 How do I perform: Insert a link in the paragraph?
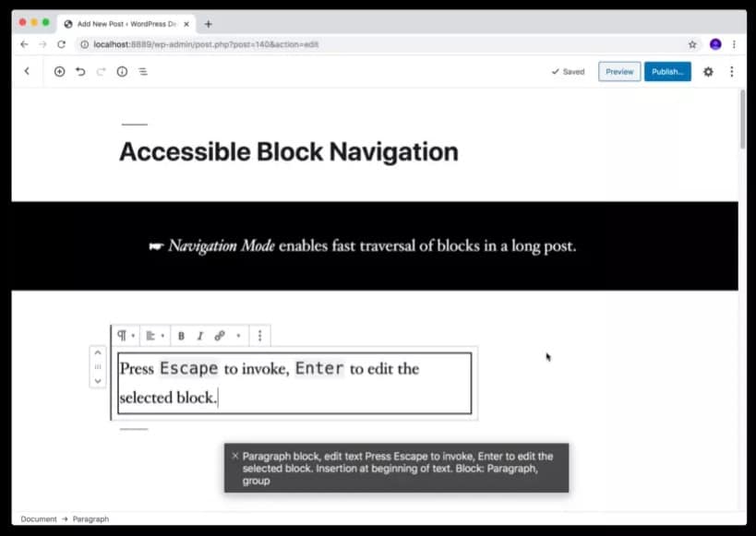click(x=220, y=336)
